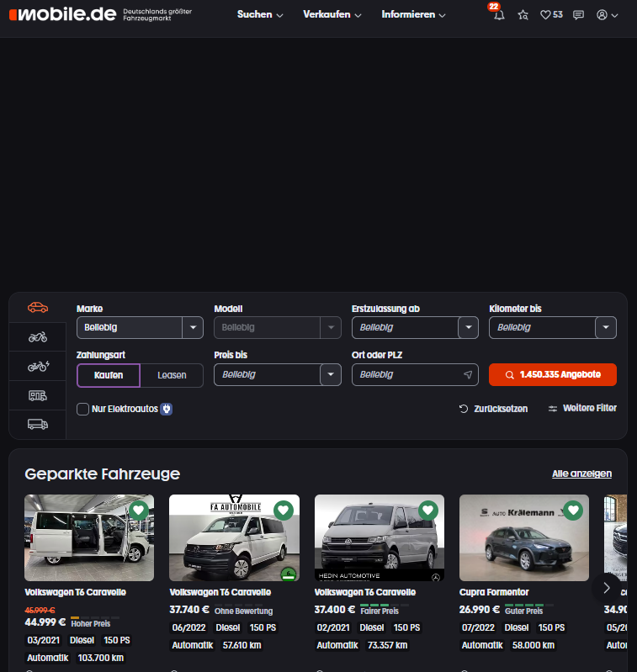Open saved searches star icon

523,15
